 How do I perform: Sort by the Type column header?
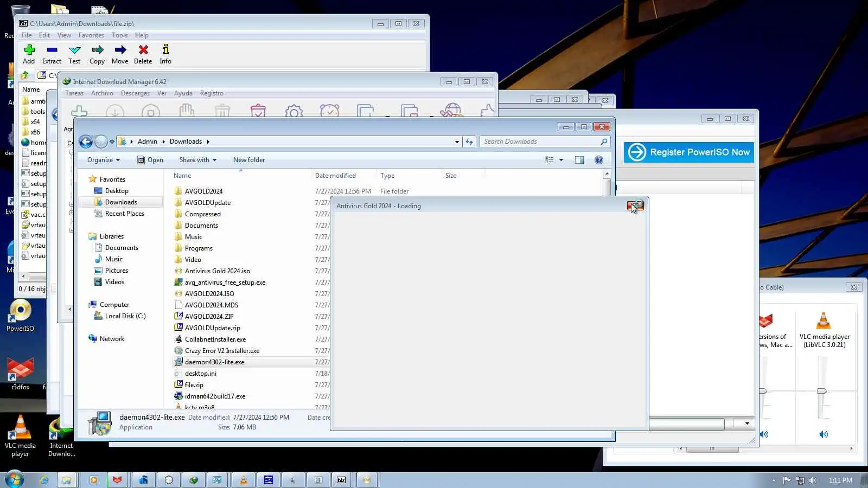point(409,176)
